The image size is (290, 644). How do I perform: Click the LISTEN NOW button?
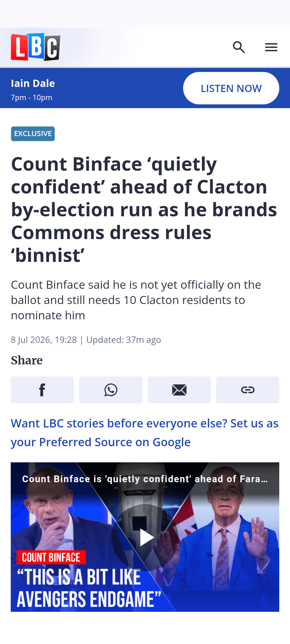tap(231, 88)
